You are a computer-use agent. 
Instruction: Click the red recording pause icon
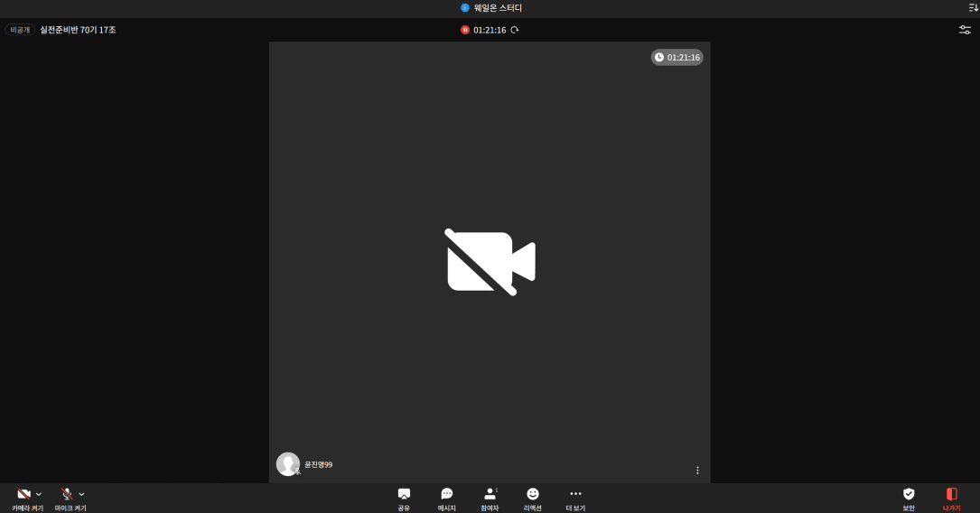(x=465, y=30)
